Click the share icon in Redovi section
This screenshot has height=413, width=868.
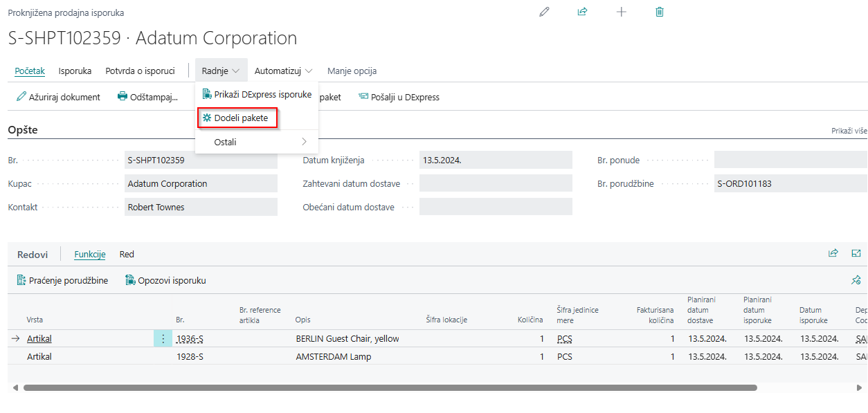tap(833, 253)
